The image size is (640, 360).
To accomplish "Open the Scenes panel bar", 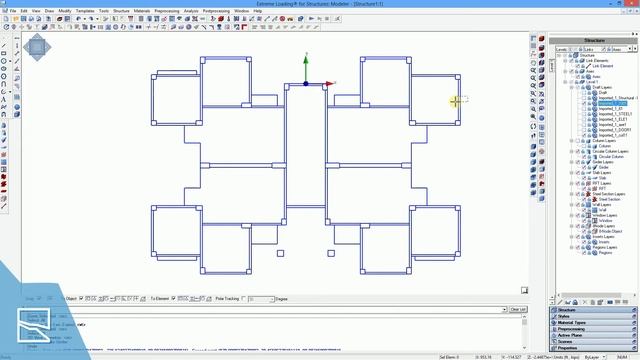I will click(593, 342).
